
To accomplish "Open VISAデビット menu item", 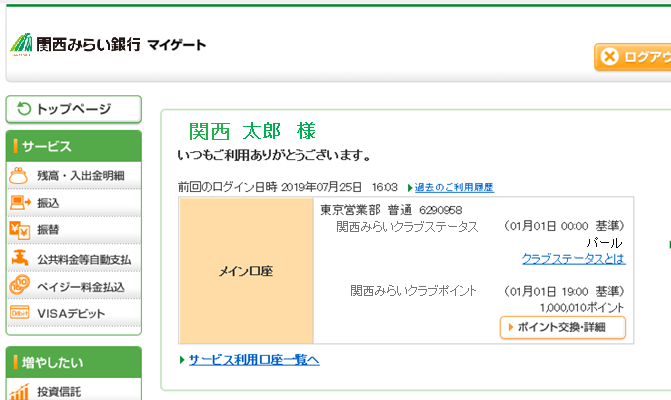I will point(74,313).
